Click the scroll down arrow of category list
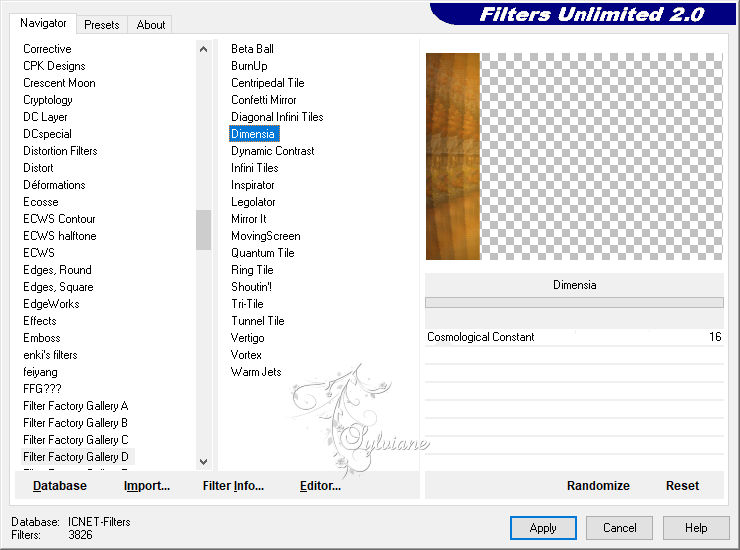The height and width of the screenshot is (550, 740). coord(203,462)
